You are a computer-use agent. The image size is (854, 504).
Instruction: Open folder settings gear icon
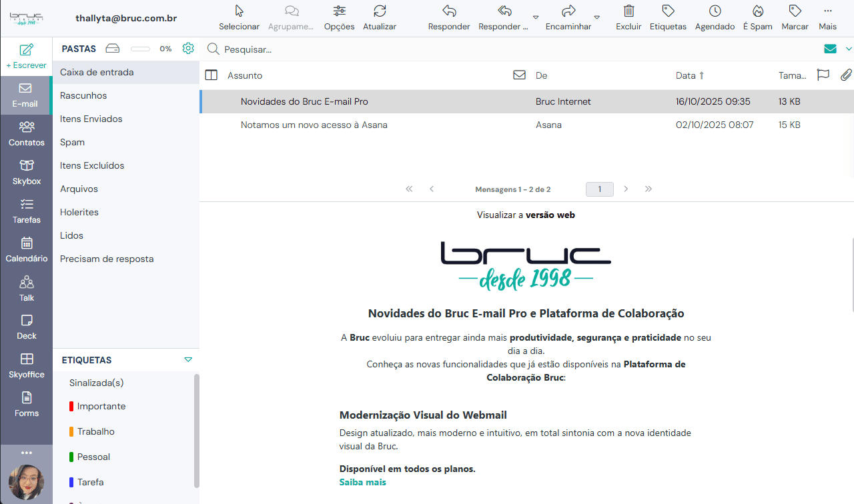coord(188,49)
